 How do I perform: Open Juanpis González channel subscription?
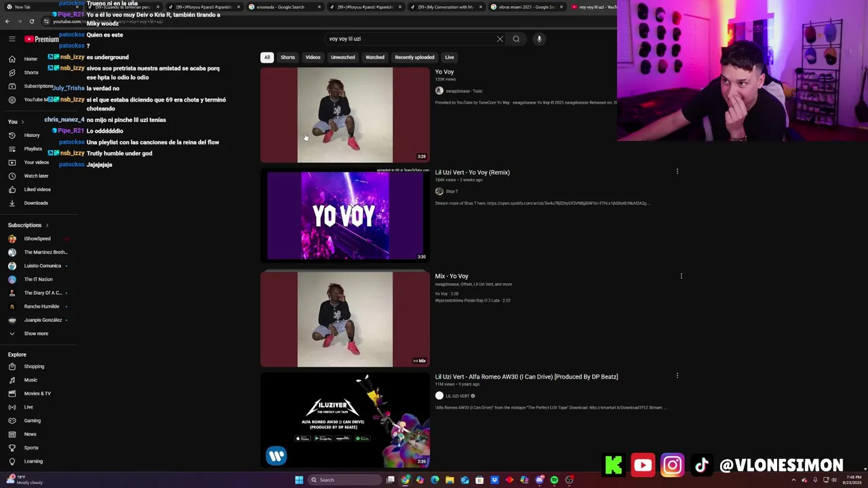pyautogui.click(x=36, y=320)
